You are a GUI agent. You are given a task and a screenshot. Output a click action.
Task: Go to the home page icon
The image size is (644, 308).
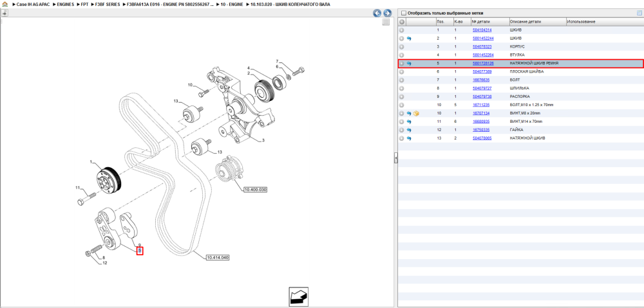click(x=5, y=4)
